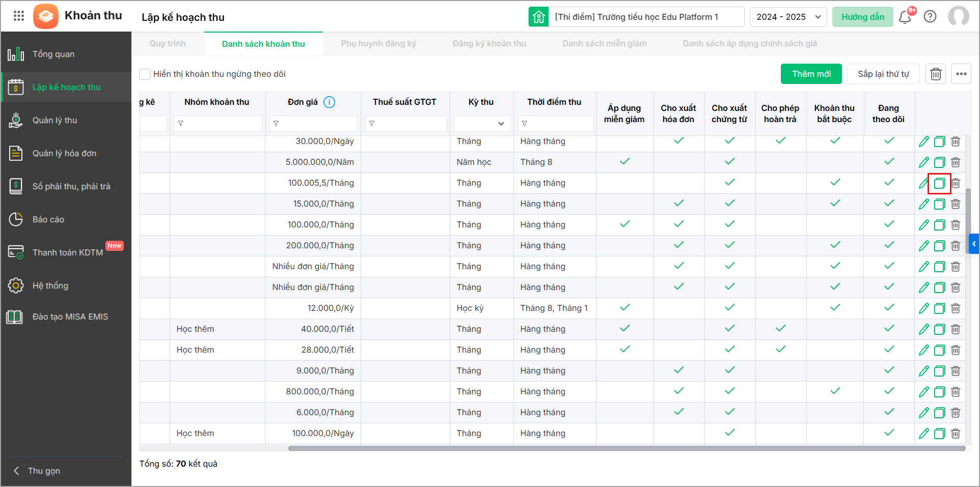Delete the 12.000,0/Kỳ row using trash icon
This screenshot has height=487, width=980.
[956, 308]
